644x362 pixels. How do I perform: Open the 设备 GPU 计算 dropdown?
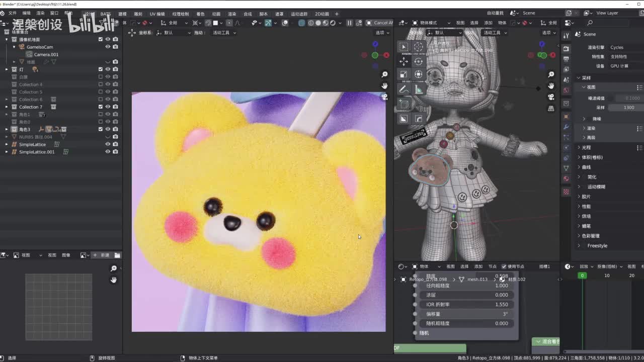click(x=625, y=66)
